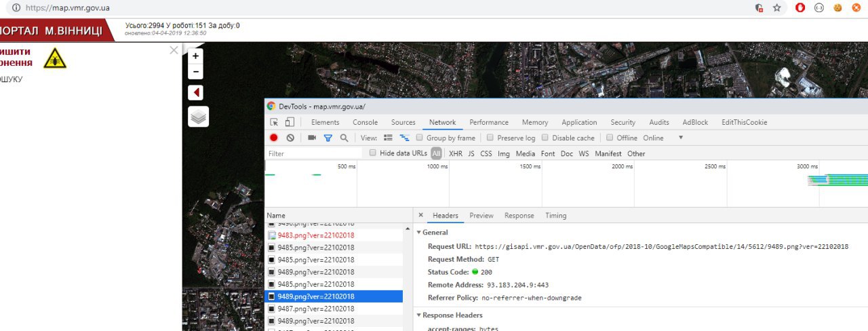Open the Performance tab
This screenshot has height=331, width=868.
pyautogui.click(x=489, y=122)
